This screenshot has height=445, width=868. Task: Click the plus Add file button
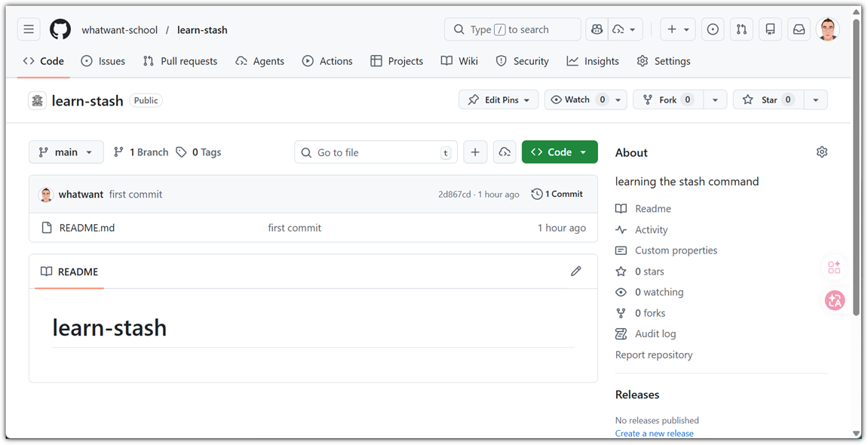(475, 152)
